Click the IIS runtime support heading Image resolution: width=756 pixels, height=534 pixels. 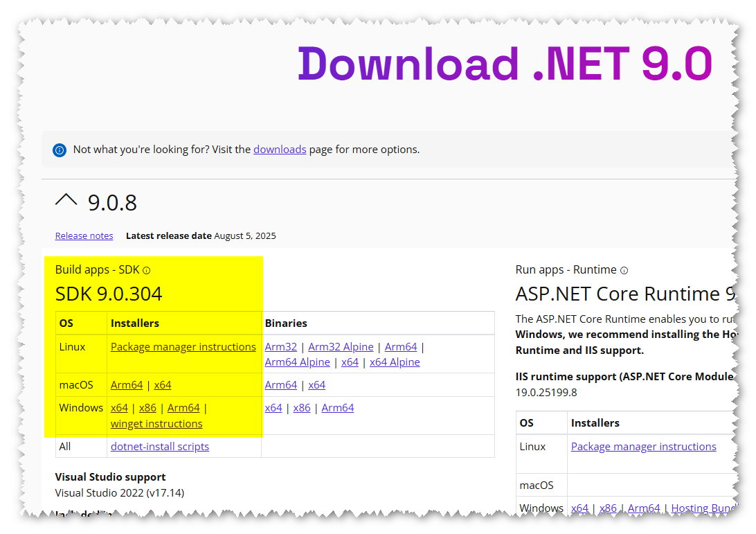click(x=625, y=377)
